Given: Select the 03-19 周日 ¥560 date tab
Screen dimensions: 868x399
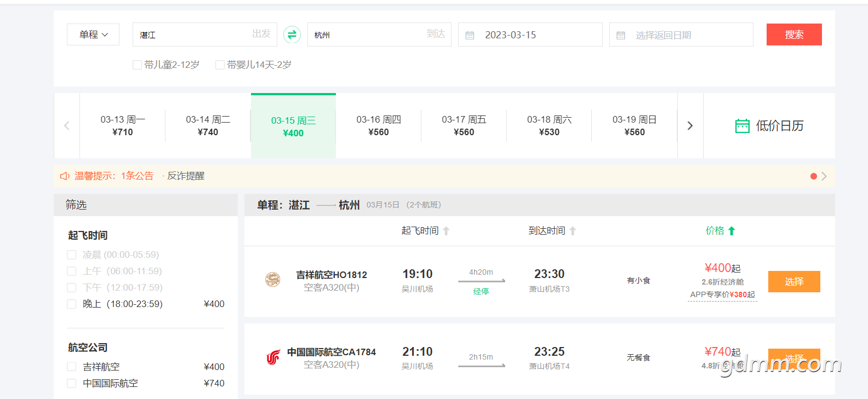Looking at the screenshot, I should pyautogui.click(x=635, y=125).
